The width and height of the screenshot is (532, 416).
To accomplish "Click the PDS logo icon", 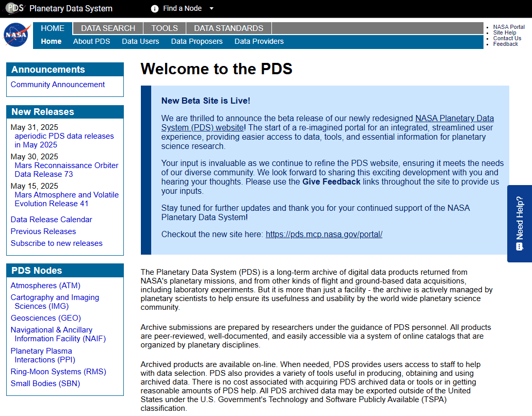I will coord(14,8).
